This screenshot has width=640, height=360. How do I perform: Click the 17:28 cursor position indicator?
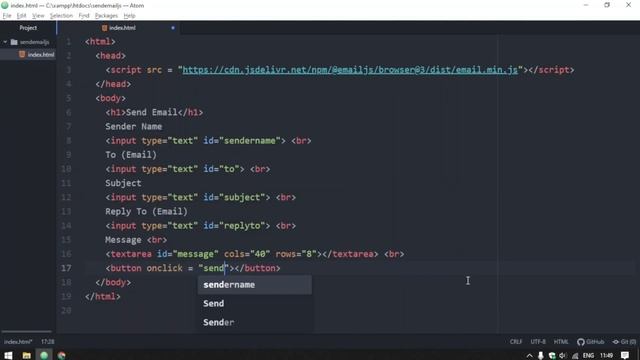47,342
